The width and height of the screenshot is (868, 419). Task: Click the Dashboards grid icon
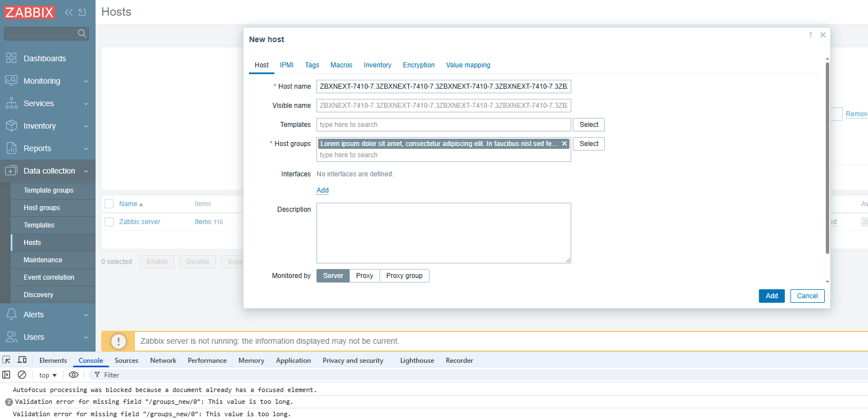point(11,58)
